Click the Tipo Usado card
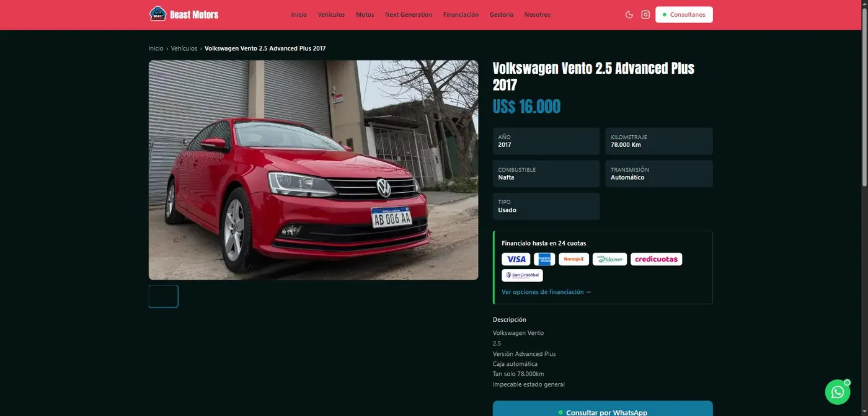868x416 pixels. [546, 206]
